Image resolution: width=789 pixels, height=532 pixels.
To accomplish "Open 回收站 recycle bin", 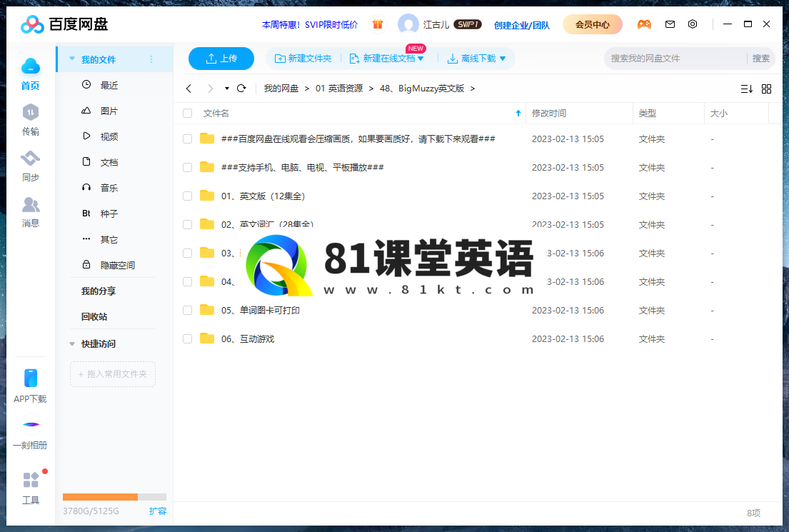I will pos(94,316).
